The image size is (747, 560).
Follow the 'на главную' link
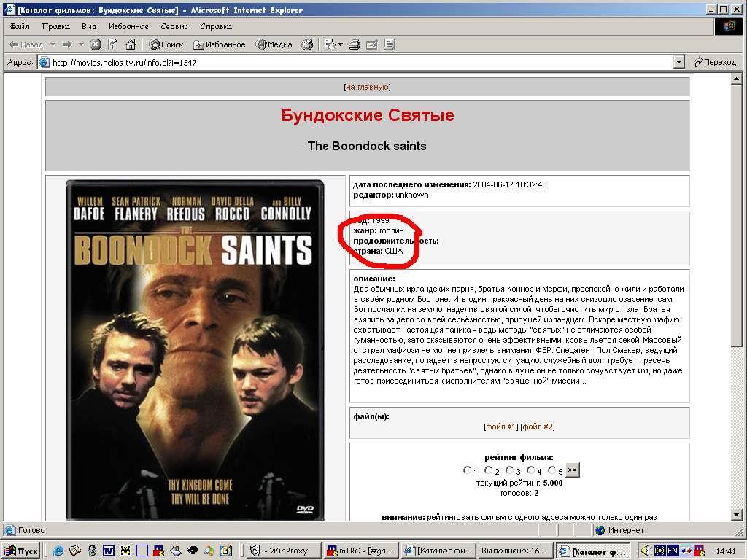tap(367, 87)
